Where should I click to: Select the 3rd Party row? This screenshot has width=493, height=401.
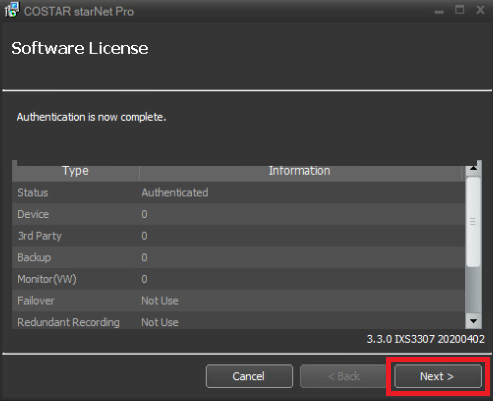click(239, 236)
